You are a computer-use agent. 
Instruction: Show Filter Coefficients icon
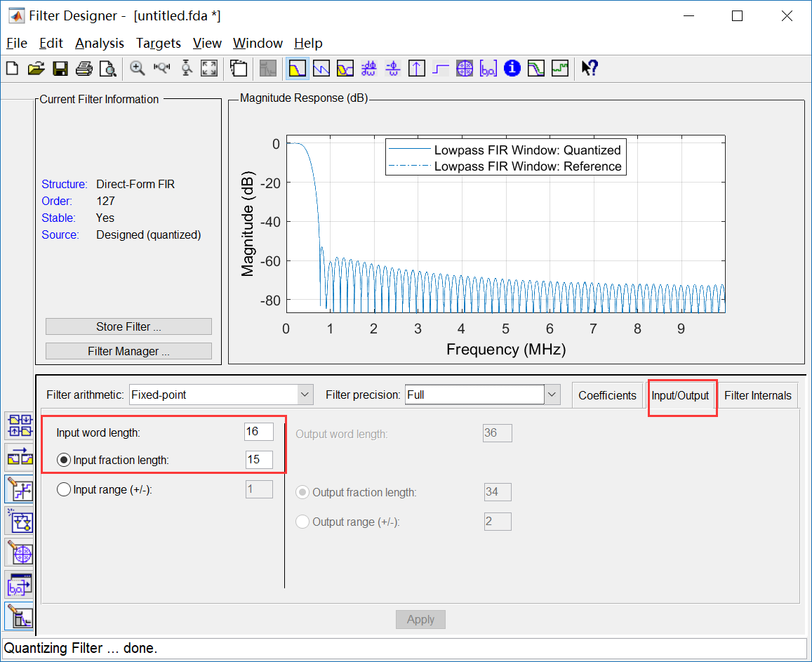point(488,68)
